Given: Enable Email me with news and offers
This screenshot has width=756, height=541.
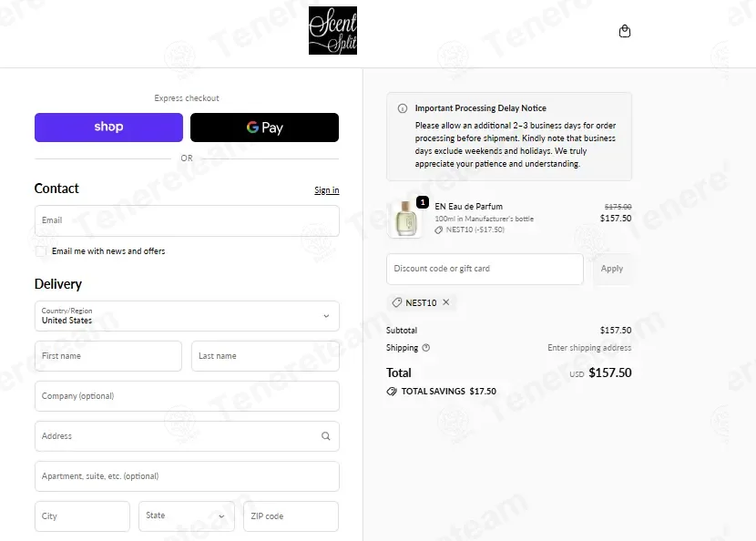Looking at the screenshot, I should click(41, 251).
